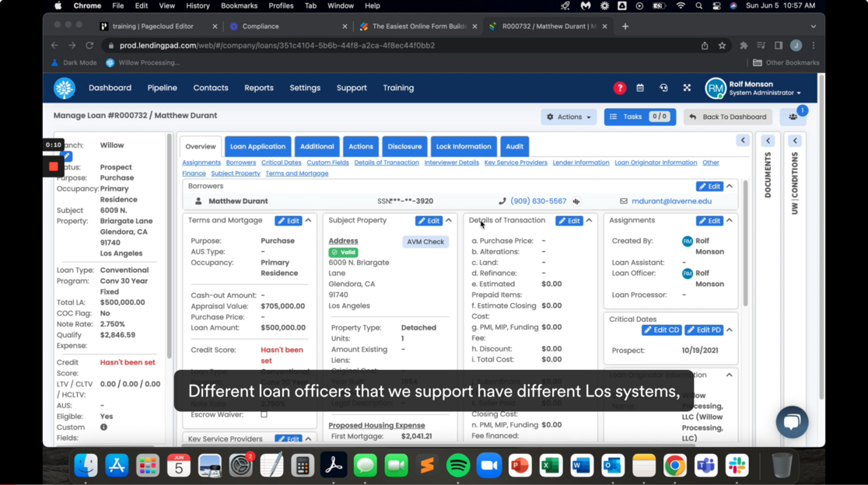
Task: Stop the screen recording red button
Action: pyautogui.click(x=54, y=166)
